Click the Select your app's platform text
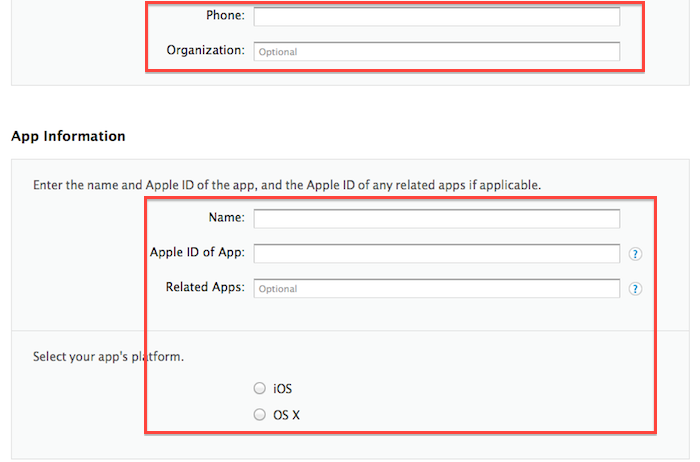Screen dimensions: 700x462 tap(108, 357)
